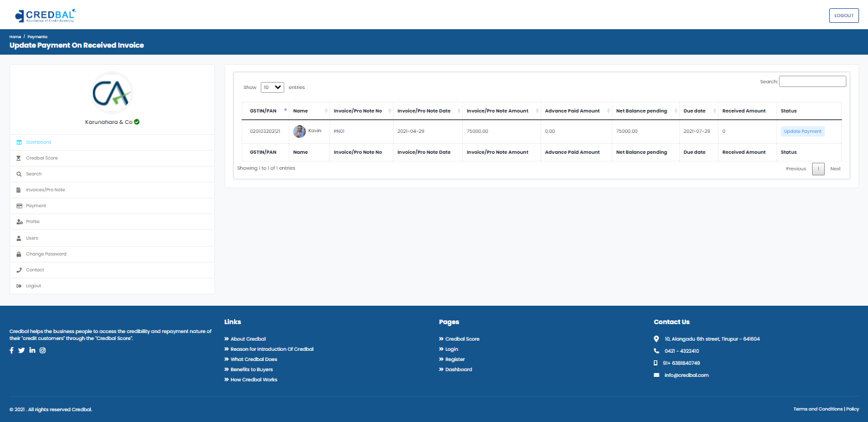Open Terms and Conditions footer link

[x=818, y=409]
